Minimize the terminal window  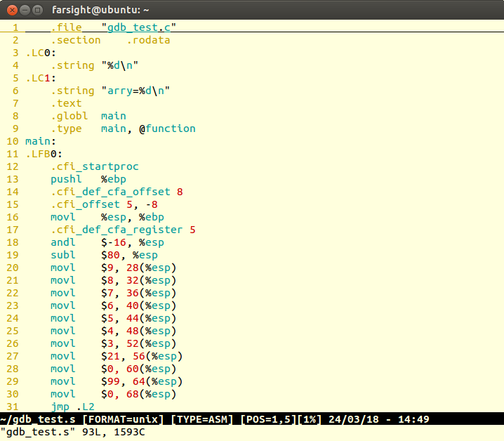pos(25,11)
